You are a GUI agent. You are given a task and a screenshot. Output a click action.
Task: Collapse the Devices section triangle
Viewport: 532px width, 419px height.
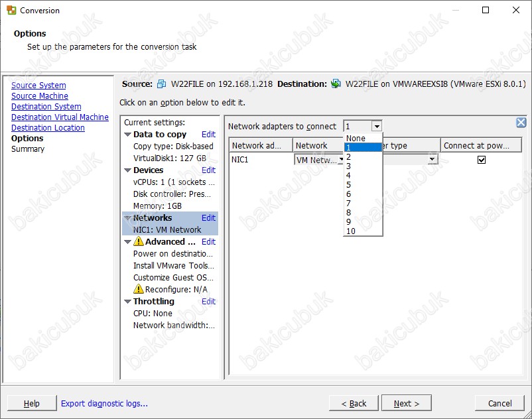coord(127,170)
